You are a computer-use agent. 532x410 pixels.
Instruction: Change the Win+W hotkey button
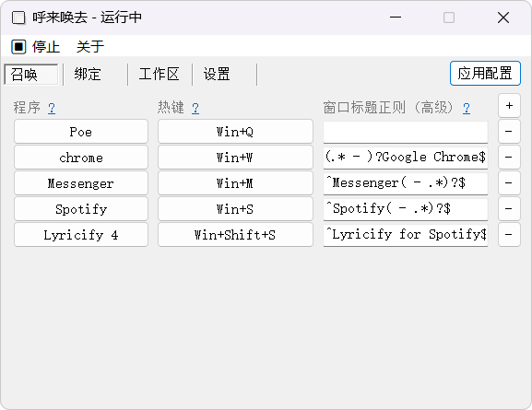tap(235, 157)
